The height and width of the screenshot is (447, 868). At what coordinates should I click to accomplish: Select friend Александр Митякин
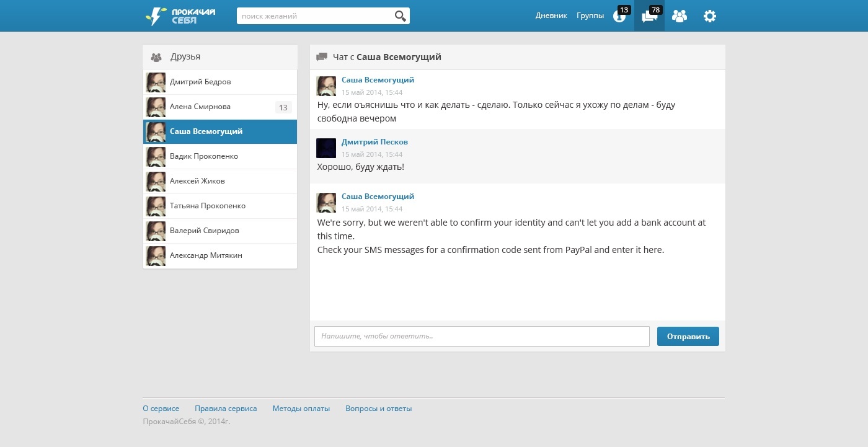pos(220,255)
